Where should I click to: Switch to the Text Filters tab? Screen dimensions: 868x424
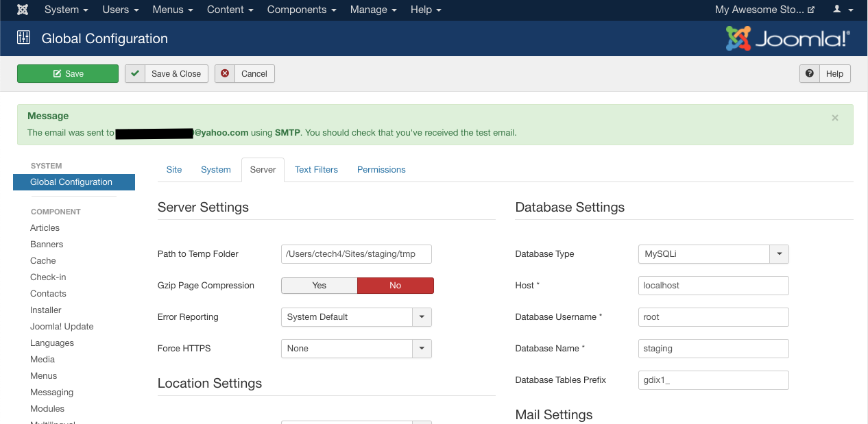point(316,170)
